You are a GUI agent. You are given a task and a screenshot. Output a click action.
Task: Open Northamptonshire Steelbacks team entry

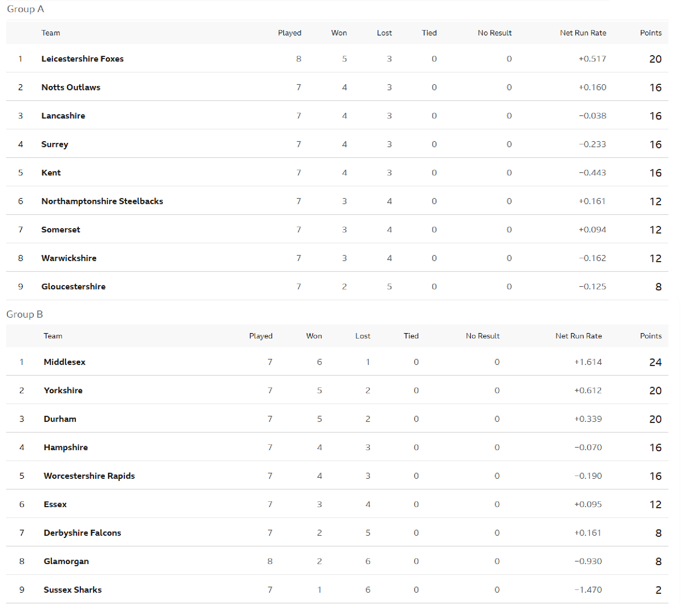coord(102,201)
